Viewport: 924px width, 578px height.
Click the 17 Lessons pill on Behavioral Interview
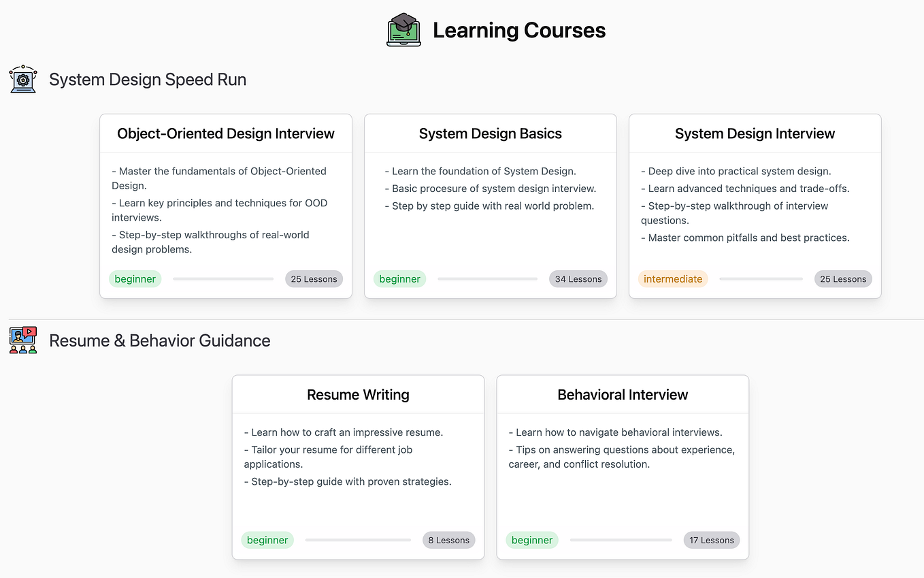pos(711,540)
